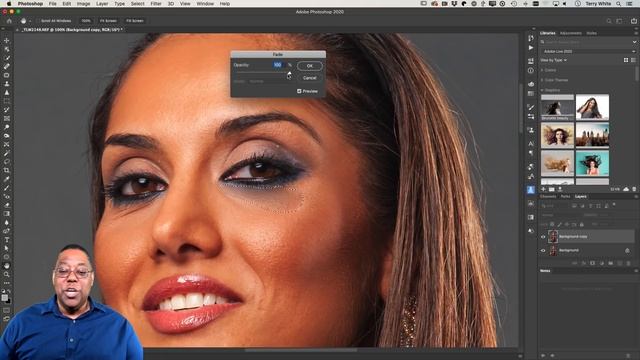Delete note trash icon in Notes panel
Viewport: 640px width, 360px height.
(x=628, y=356)
